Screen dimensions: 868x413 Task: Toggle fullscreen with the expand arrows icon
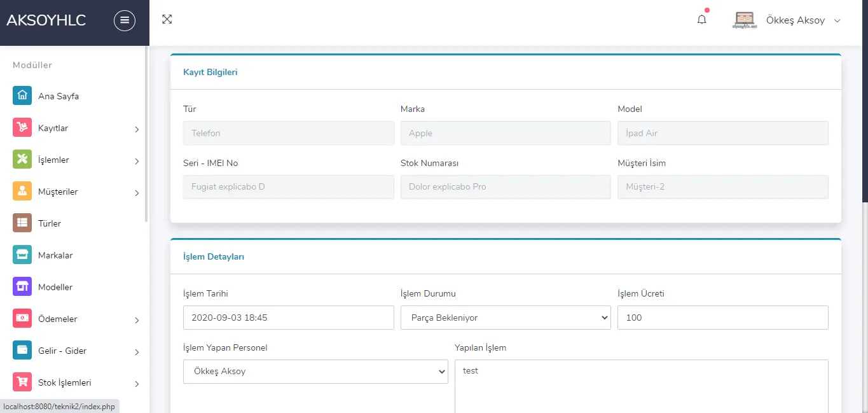pyautogui.click(x=167, y=19)
